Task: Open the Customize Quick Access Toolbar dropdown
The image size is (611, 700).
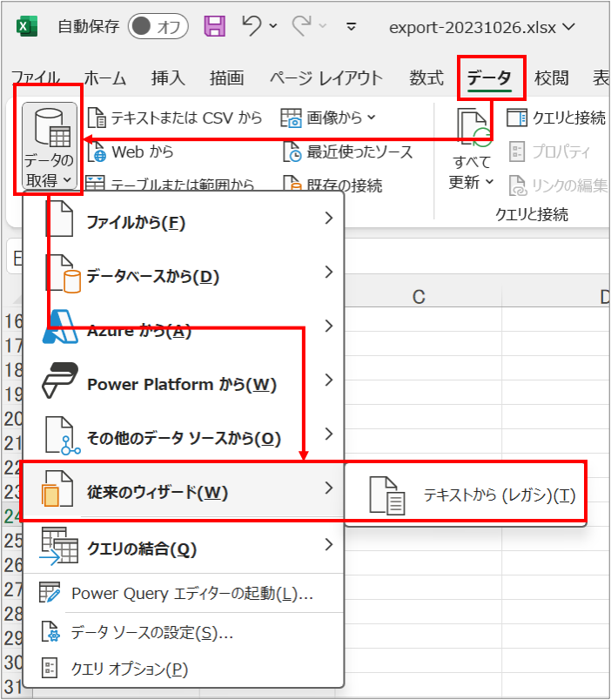Action: click(x=352, y=27)
